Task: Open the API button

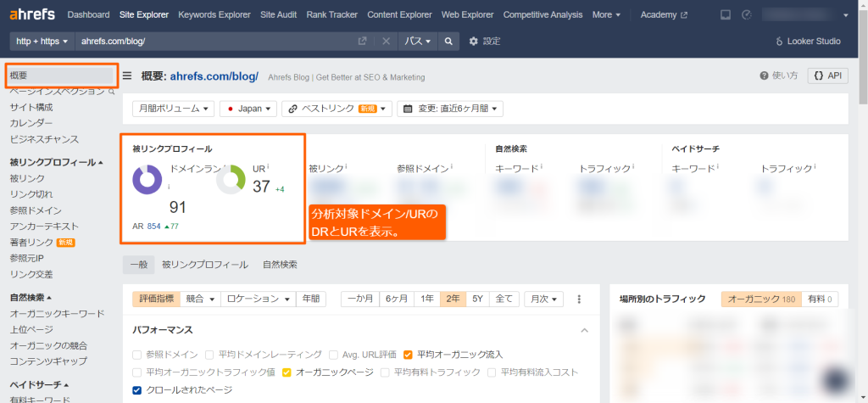Action: click(x=827, y=76)
